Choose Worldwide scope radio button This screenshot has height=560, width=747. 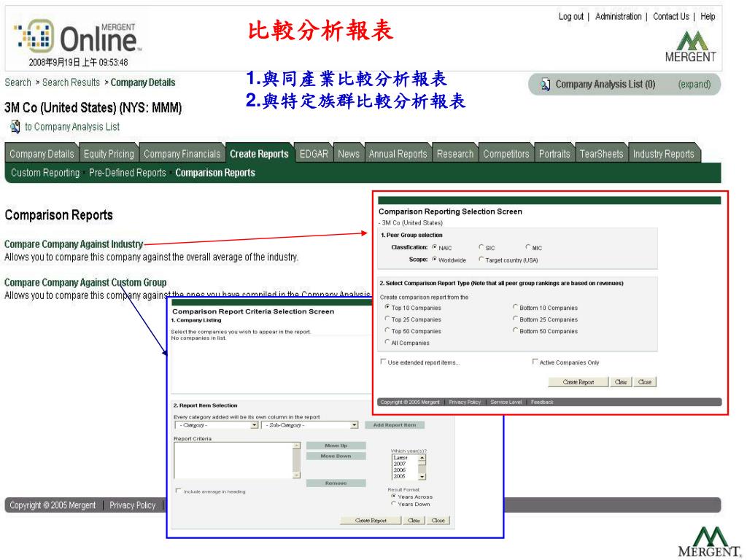coord(435,260)
